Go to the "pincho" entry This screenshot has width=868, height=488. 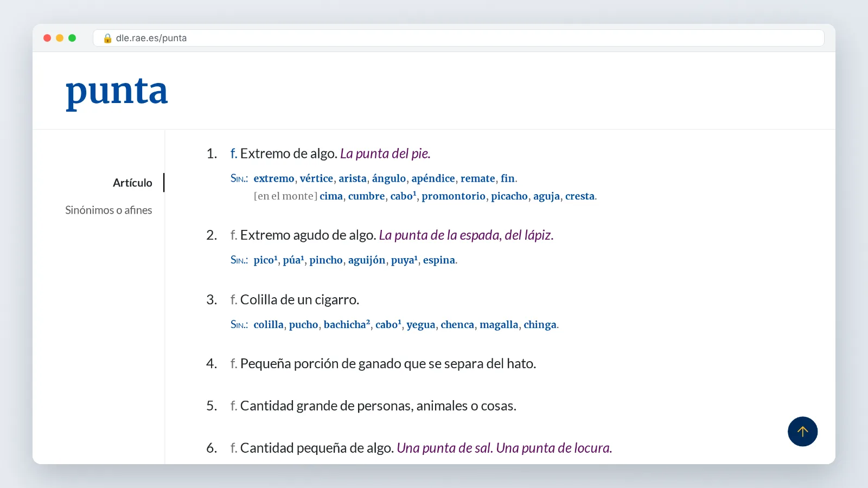[x=326, y=260]
